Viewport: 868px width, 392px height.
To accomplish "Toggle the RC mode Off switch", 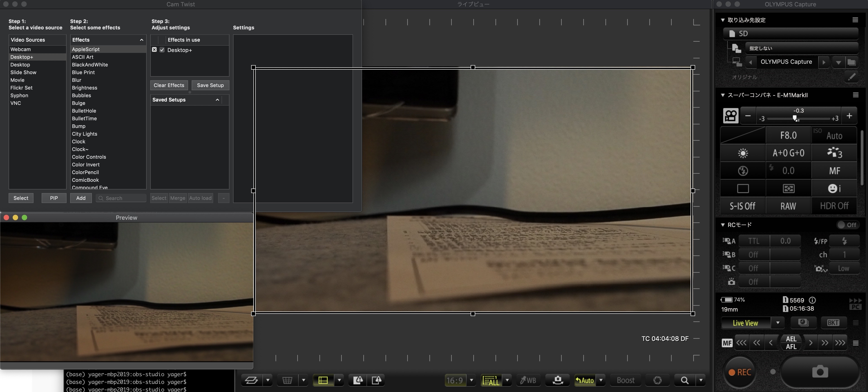I will click(847, 225).
